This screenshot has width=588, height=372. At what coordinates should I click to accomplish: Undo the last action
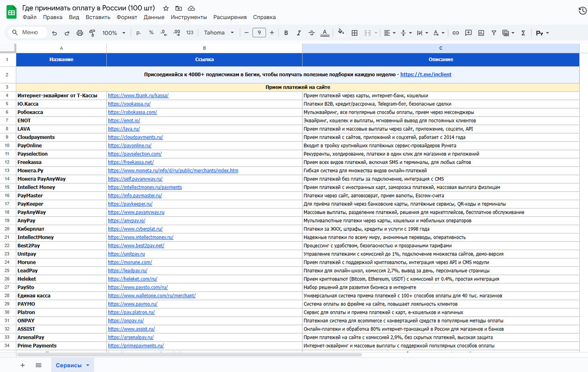tap(54, 33)
